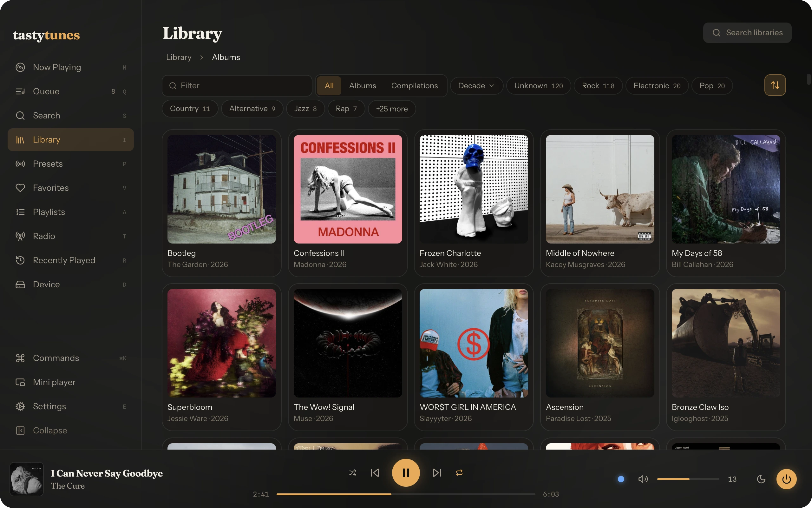The width and height of the screenshot is (812, 508).
Task: Open the Bronze Claw Iso album cover
Action: point(726,343)
